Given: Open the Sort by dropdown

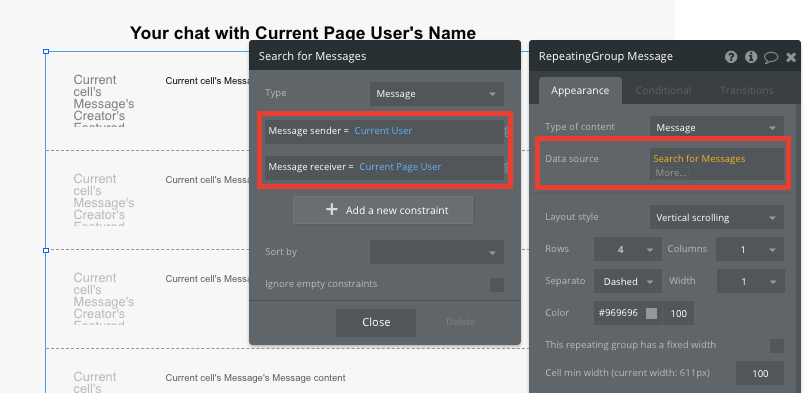Looking at the screenshot, I should [x=436, y=252].
